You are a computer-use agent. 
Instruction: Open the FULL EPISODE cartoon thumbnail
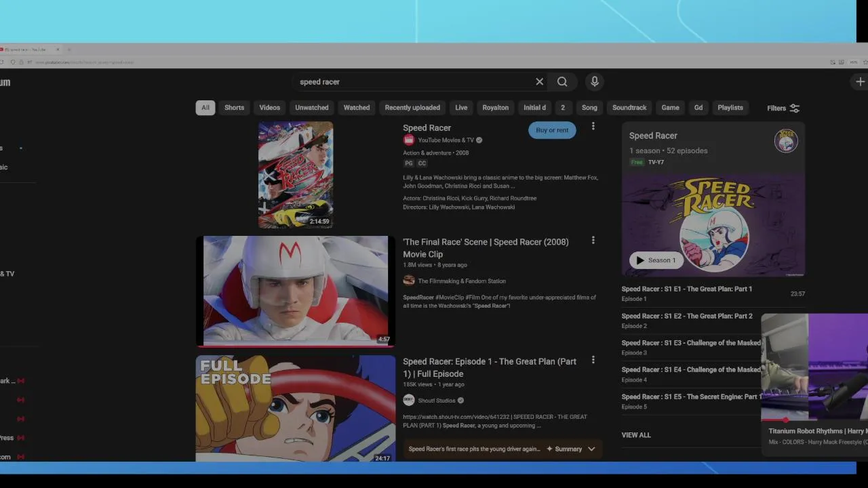click(x=296, y=408)
